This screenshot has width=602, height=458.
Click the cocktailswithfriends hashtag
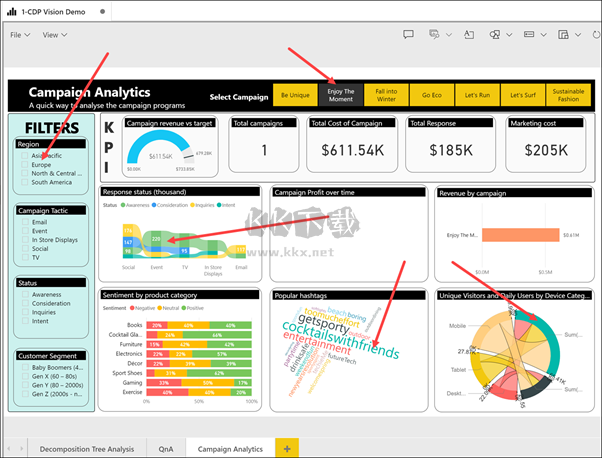point(341,340)
